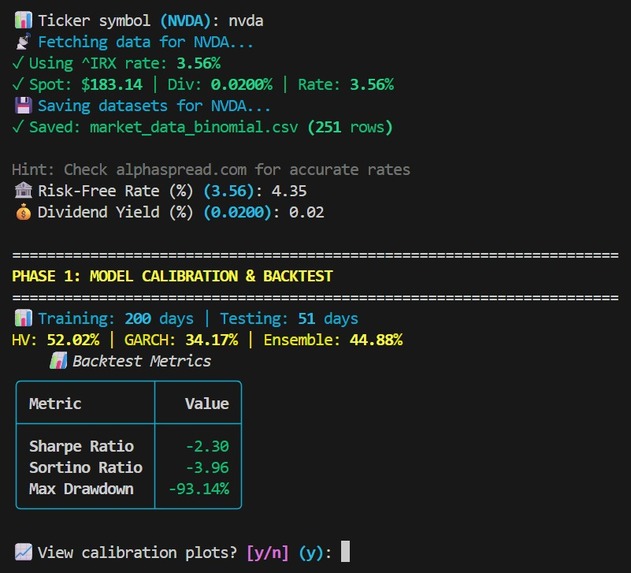Click the terminal cursor after the (y) prompt
The height and width of the screenshot is (573, 631).
(x=345, y=551)
